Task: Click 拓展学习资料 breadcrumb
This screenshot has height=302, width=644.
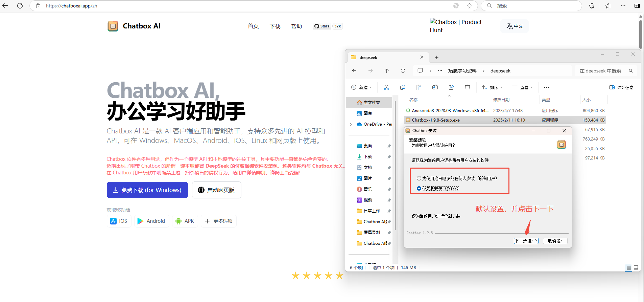Action: pyautogui.click(x=462, y=71)
